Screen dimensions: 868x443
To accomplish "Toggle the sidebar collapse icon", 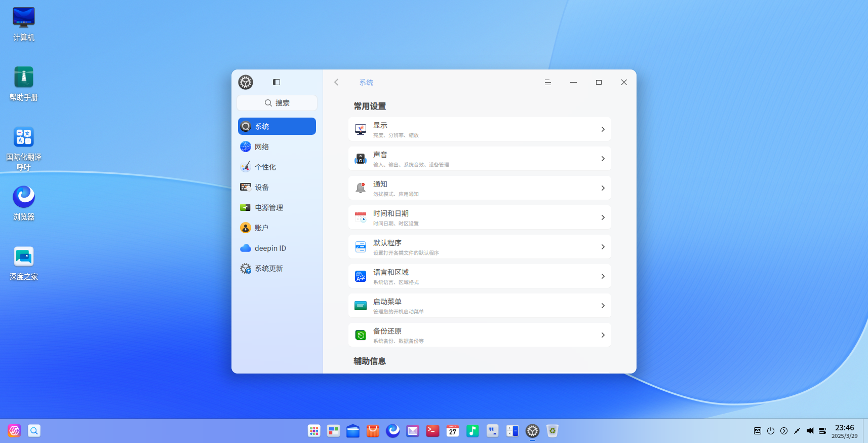I will point(277,82).
